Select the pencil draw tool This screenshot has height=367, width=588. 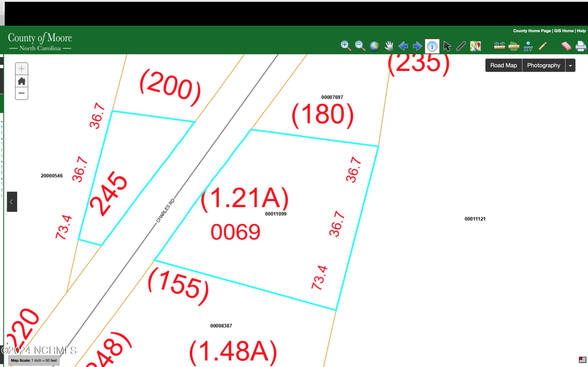pos(542,46)
